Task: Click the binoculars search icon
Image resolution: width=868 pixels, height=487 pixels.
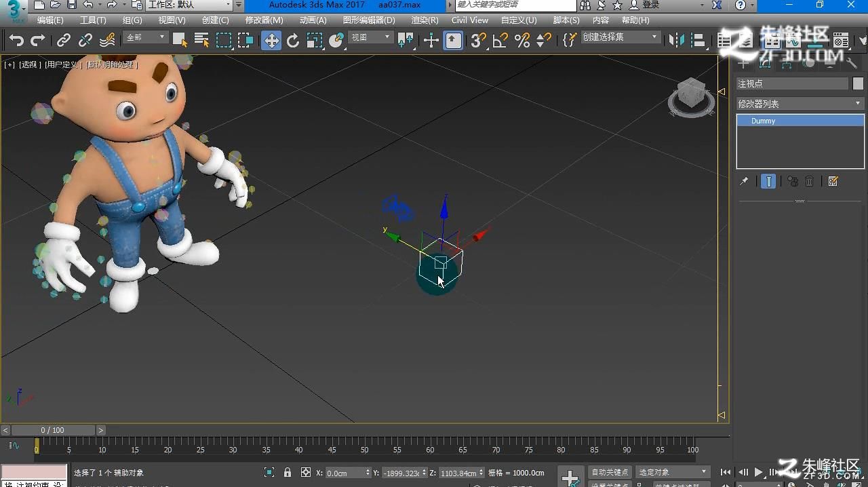Action: pos(585,5)
